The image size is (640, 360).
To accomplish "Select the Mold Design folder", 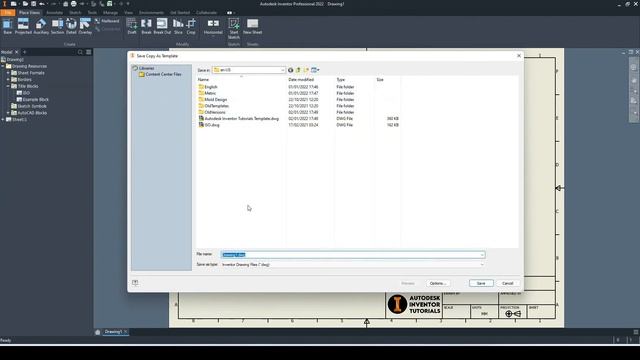I will (213, 100).
